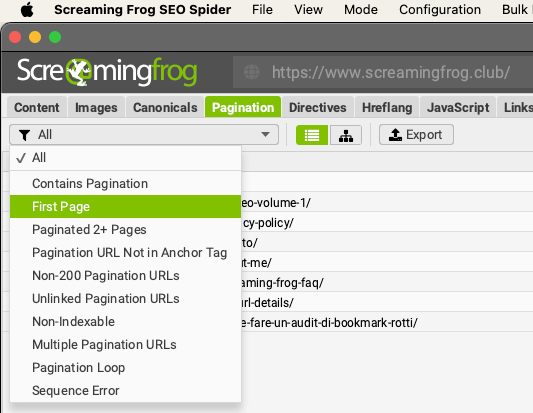Choose First Page filter

coord(125,207)
